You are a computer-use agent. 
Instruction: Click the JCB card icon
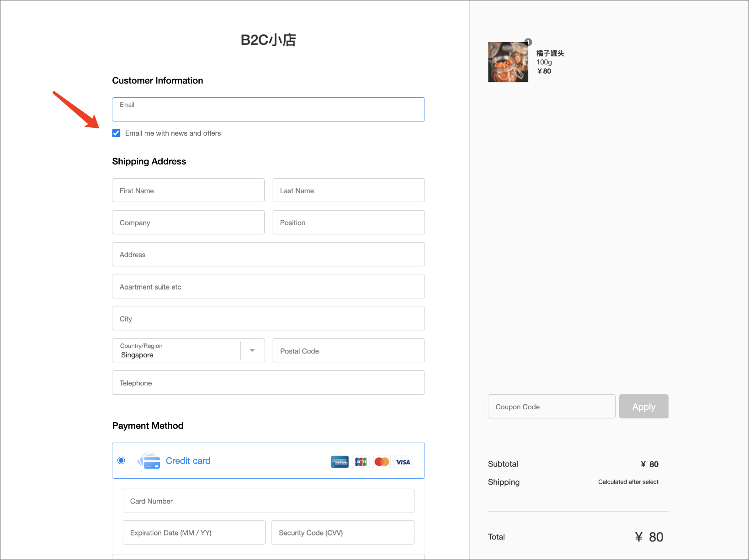[361, 462]
